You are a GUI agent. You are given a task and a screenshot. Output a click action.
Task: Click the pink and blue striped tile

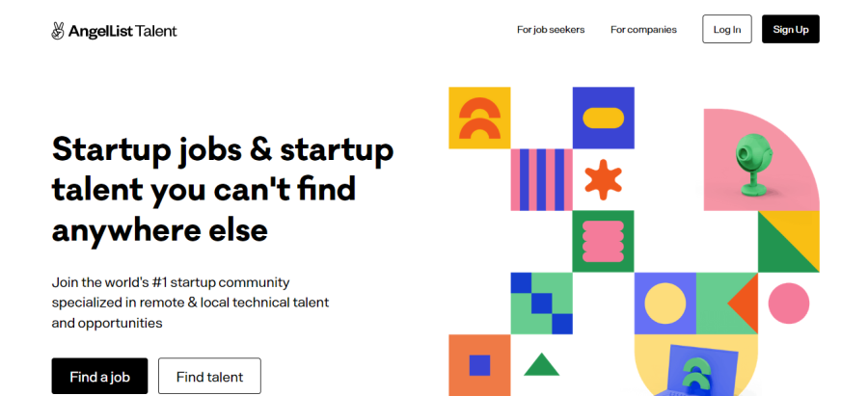(x=541, y=179)
